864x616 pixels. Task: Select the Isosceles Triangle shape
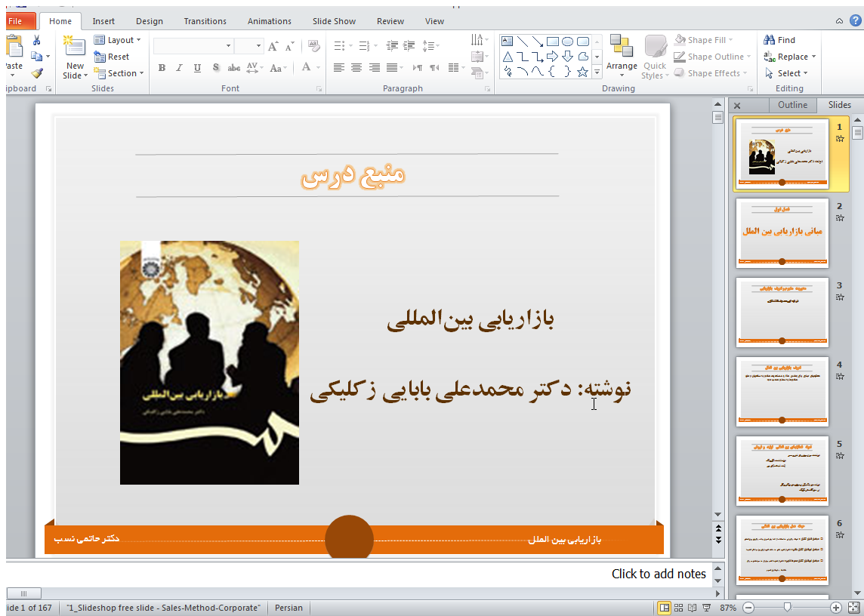click(x=508, y=57)
